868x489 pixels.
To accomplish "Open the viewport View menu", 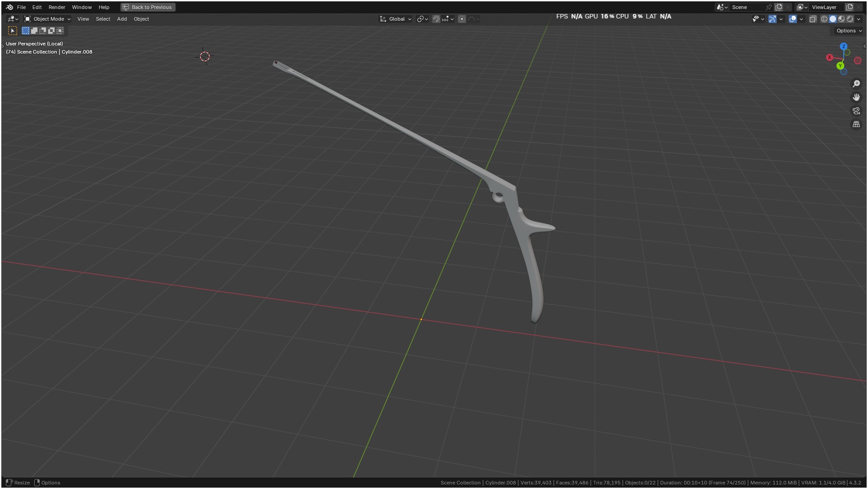I will (x=83, y=19).
